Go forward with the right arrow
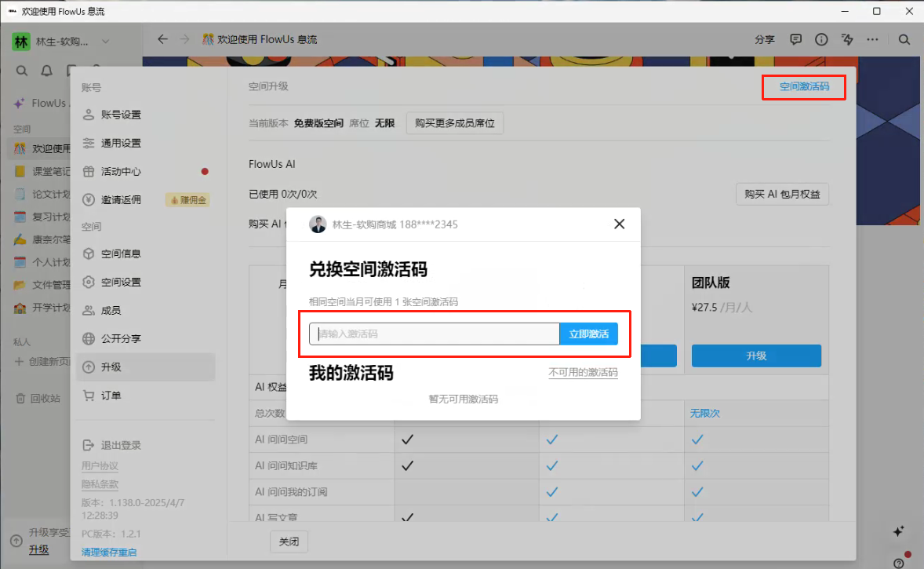 [x=185, y=39]
